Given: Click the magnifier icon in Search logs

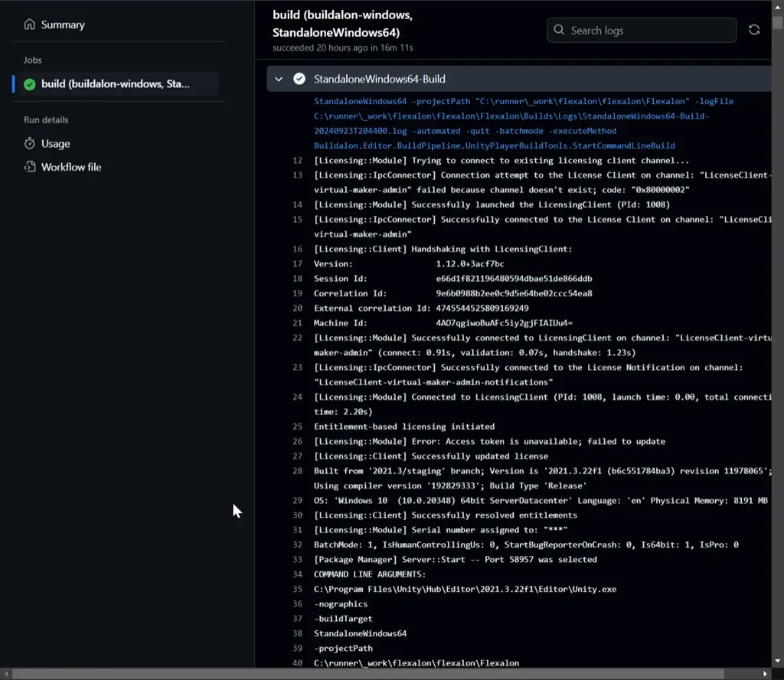Looking at the screenshot, I should [x=559, y=30].
